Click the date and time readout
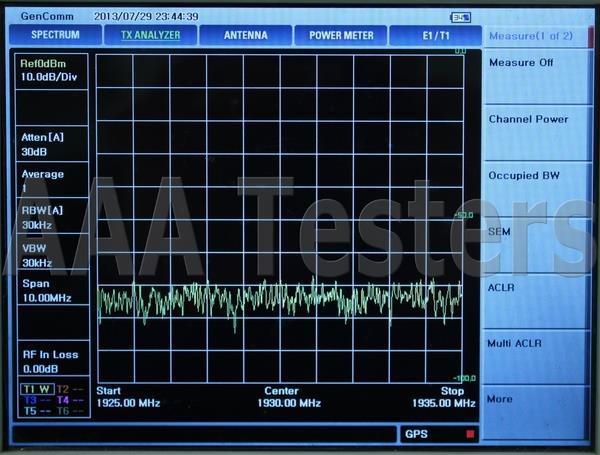The image size is (600, 455). pos(146,16)
